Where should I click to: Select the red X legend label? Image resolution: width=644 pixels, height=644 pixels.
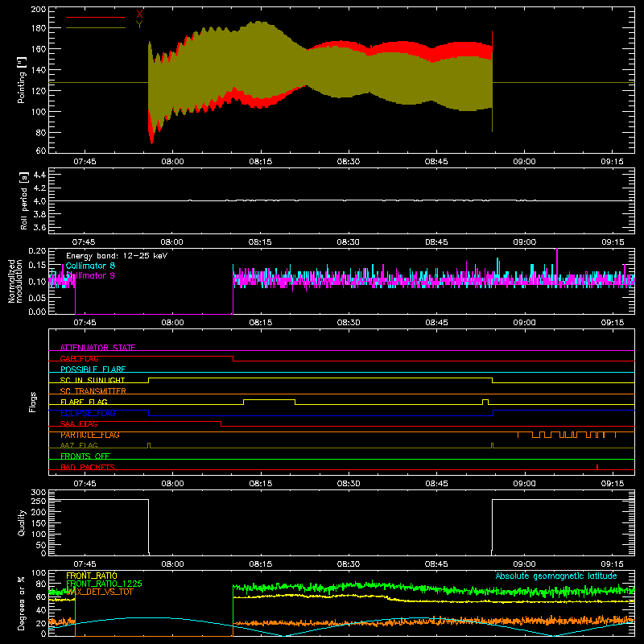click(139, 14)
